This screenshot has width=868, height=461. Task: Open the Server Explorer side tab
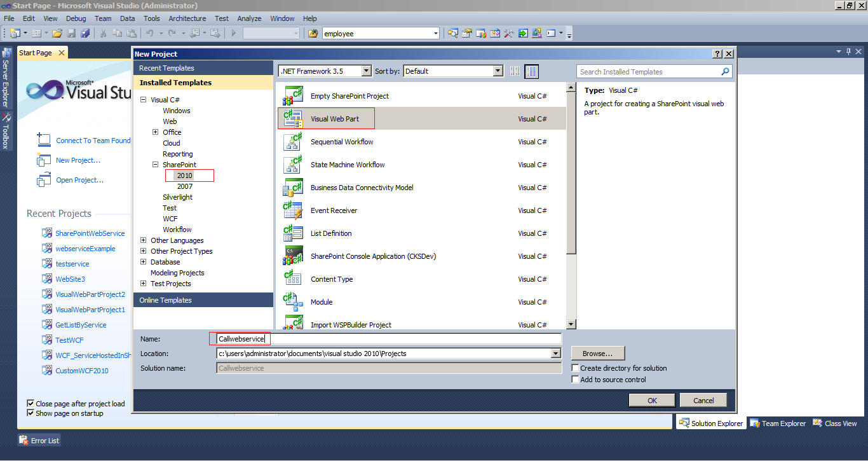pos(6,78)
